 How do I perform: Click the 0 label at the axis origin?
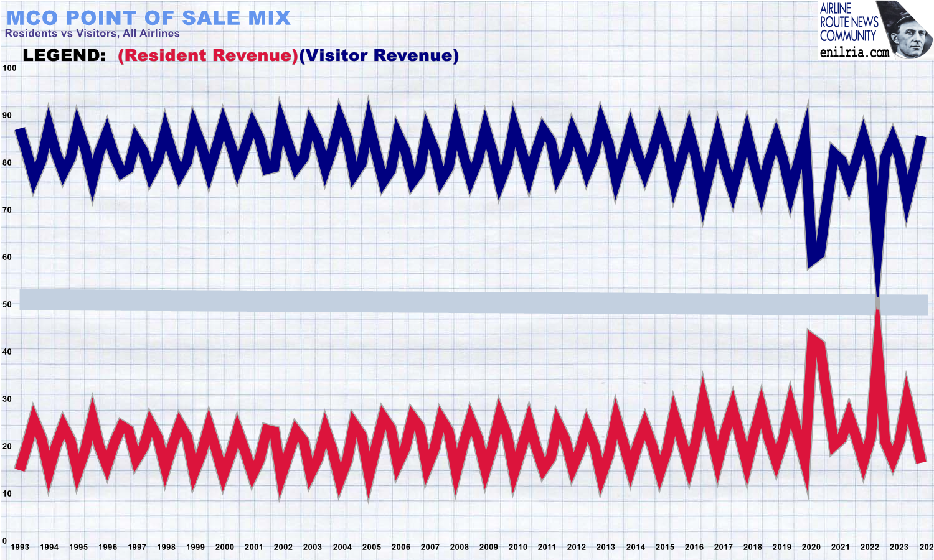pos(5,541)
